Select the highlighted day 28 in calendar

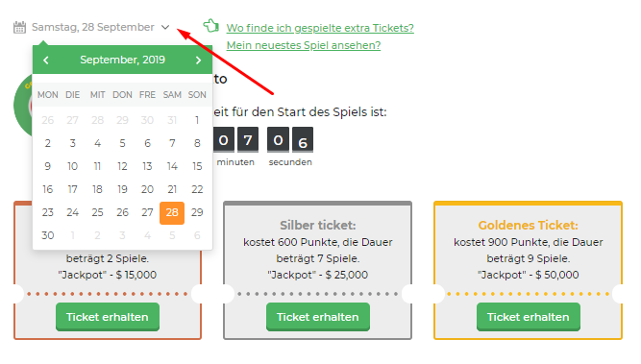click(x=172, y=212)
